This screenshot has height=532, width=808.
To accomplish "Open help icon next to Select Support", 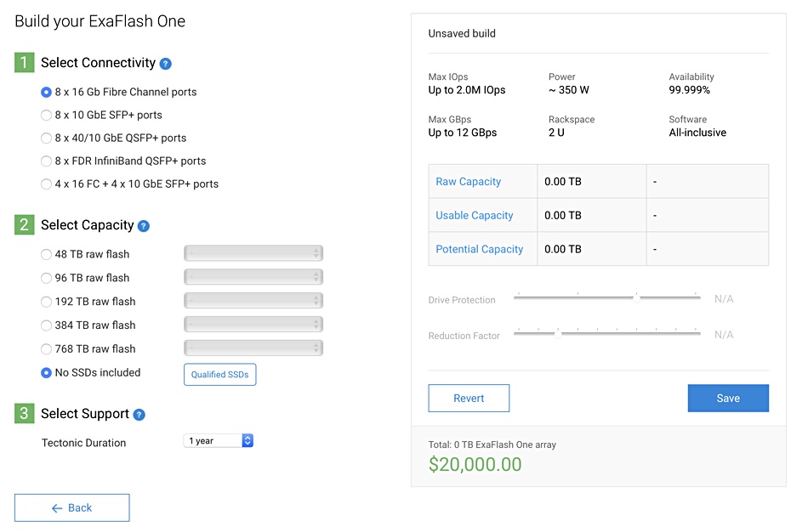I will [x=139, y=415].
